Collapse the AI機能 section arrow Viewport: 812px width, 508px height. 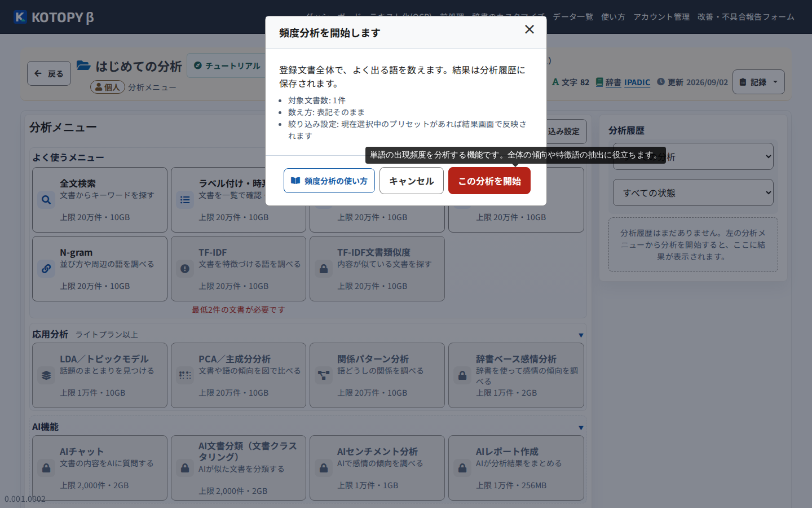(x=581, y=428)
